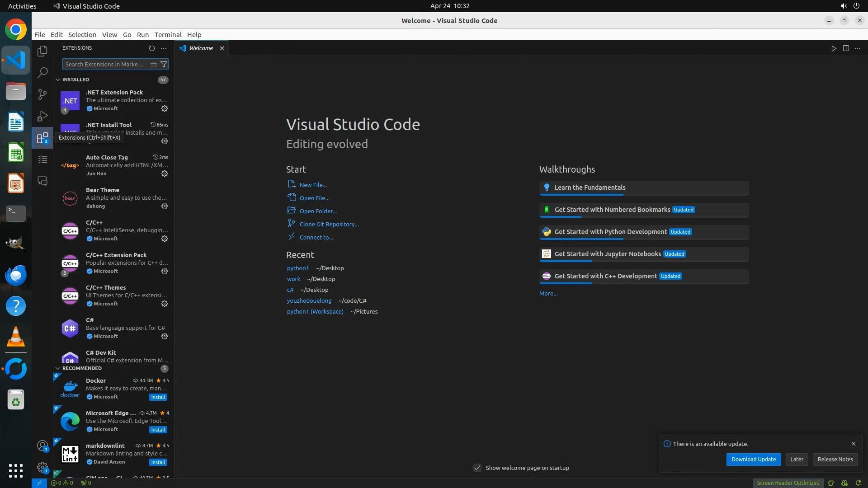Open the Explorer view in activity bar
Image resolution: width=868 pixels, height=488 pixels.
(42, 51)
